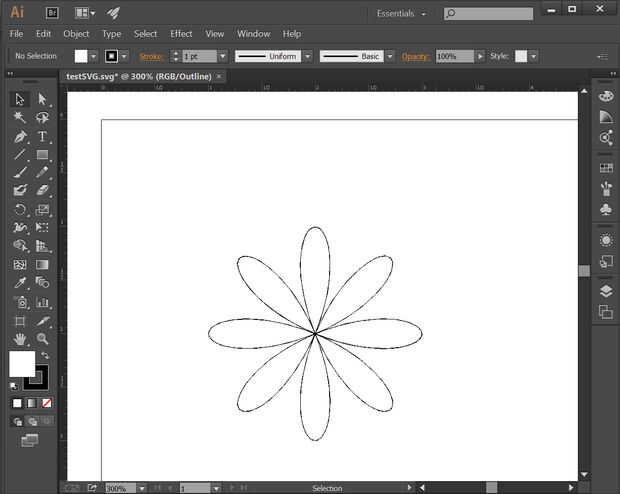Click the Stroke panel link
The height and width of the screenshot is (494, 620).
click(x=151, y=57)
